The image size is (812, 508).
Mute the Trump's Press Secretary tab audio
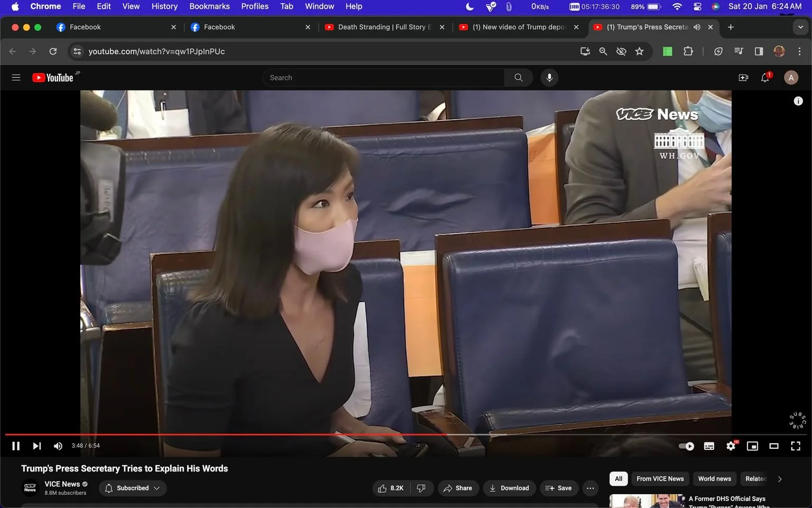click(697, 27)
